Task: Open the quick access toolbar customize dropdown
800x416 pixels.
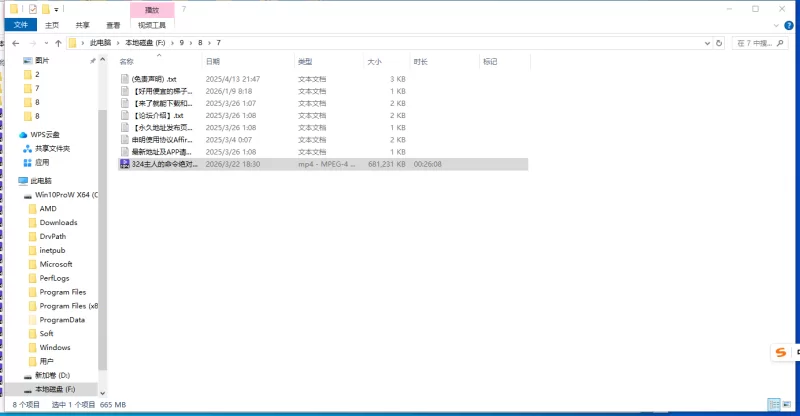Action: coord(56,10)
